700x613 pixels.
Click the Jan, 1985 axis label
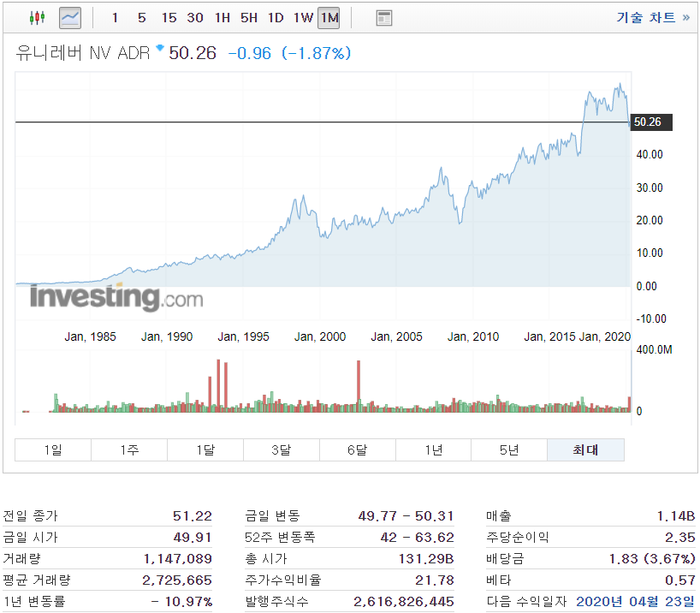click(90, 336)
